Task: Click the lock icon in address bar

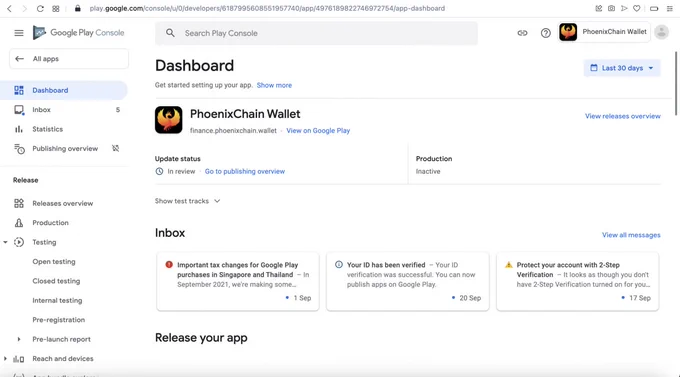Action: [78, 8]
